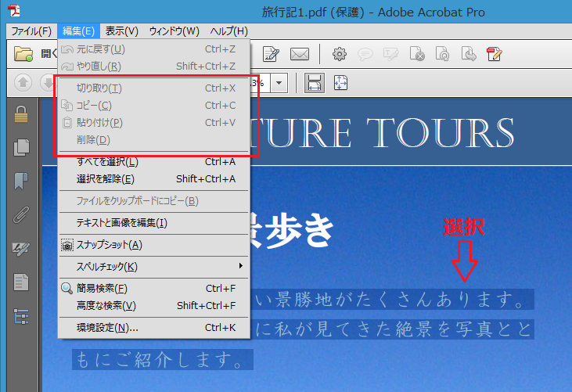
Task: Choose 貼り付け(P) menu entry
Action: [x=154, y=123]
